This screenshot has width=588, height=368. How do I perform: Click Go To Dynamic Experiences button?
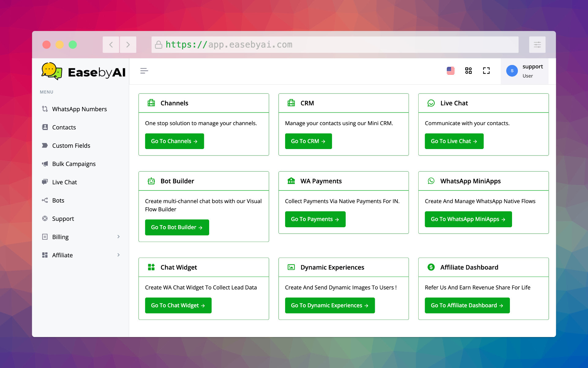(330, 305)
